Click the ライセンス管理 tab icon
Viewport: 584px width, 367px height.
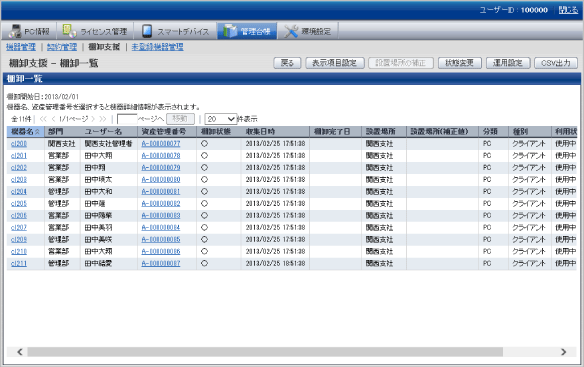[x=69, y=31]
